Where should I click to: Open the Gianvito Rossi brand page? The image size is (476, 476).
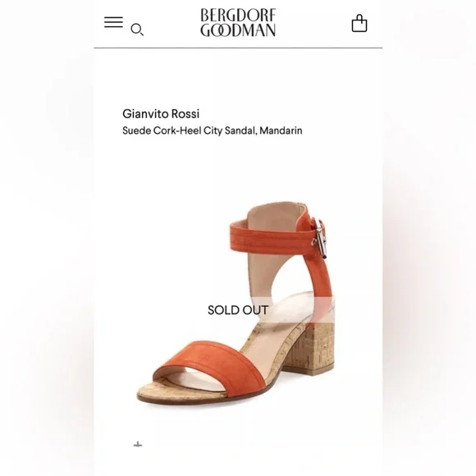click(161, 114)
